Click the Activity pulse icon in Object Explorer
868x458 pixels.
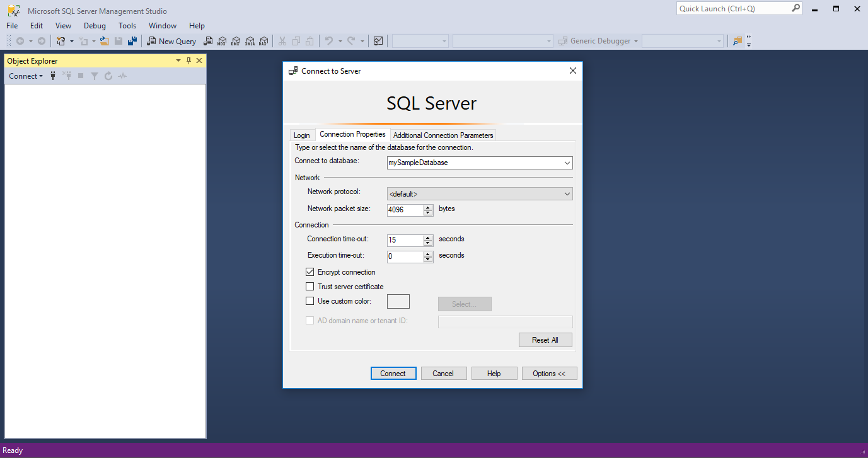tap(122, 76)
